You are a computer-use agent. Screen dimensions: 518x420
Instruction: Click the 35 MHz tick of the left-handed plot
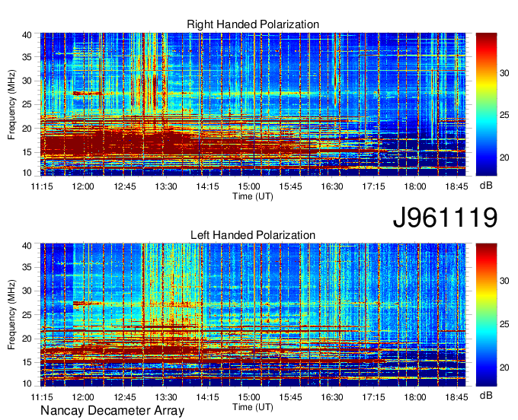[27, 267]
